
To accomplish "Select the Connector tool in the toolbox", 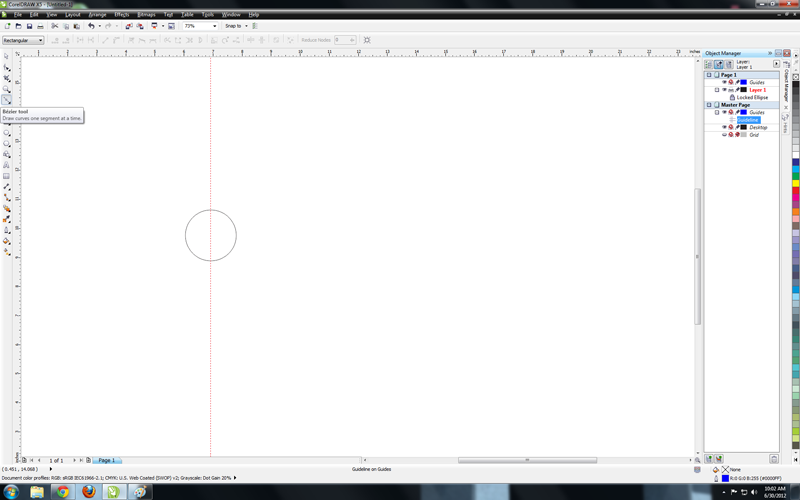I will (x=7, y=197).
